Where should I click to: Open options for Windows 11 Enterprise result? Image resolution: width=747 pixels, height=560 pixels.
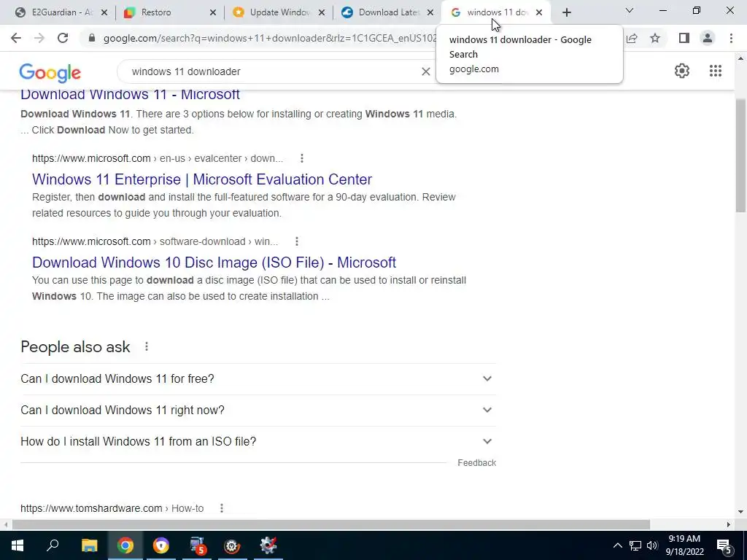(x=301, y=158)
